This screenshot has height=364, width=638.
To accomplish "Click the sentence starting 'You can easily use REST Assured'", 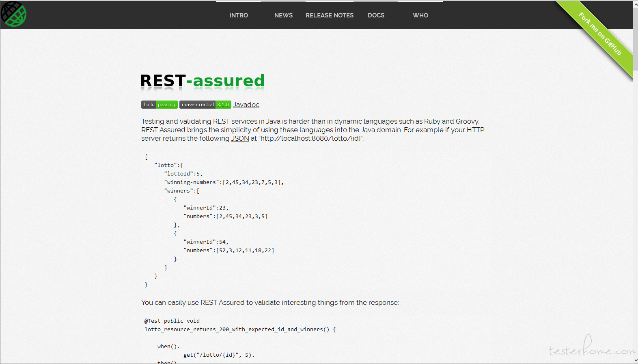I will (x=270, y=302).
